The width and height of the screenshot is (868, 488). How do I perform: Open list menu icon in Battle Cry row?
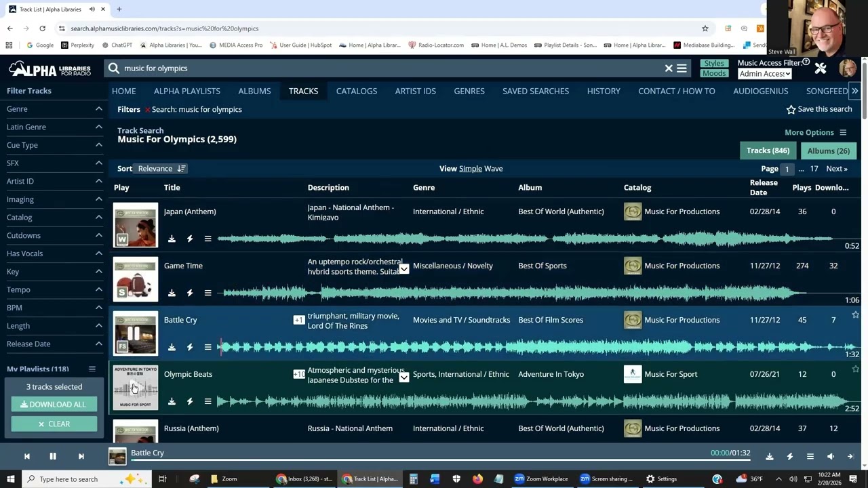coord(208,347)
